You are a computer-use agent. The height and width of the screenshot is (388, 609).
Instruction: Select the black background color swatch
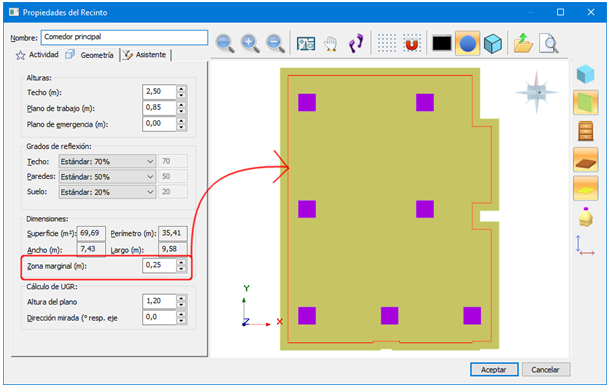pyautogui.click(x=442, y=43)
